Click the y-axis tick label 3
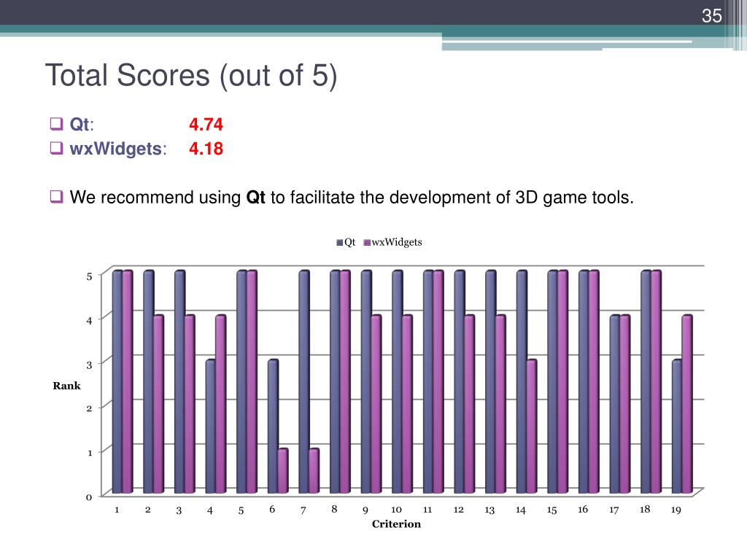This screenshot has width=747, height=560. pos(89,365)
